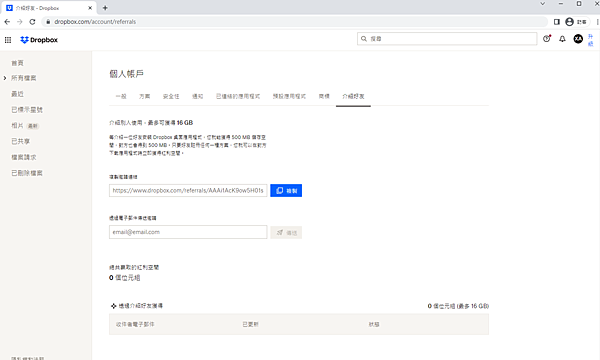This screenshot has height=360, width=600.
Task: Open 已刪除檔案 in the sidebar
Action: (27, 173)
